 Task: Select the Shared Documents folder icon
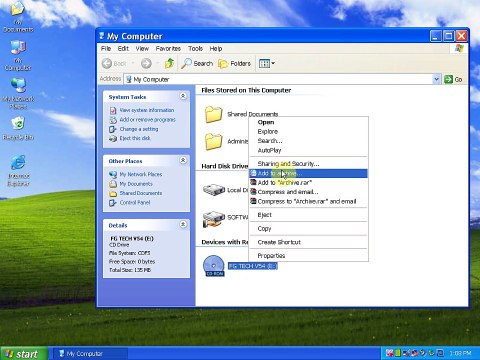[213, 114]
